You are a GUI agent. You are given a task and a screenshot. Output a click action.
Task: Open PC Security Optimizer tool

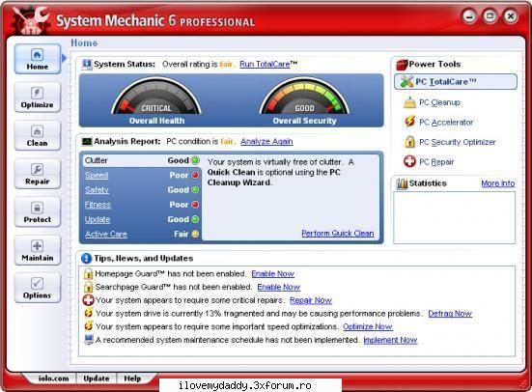458,142
